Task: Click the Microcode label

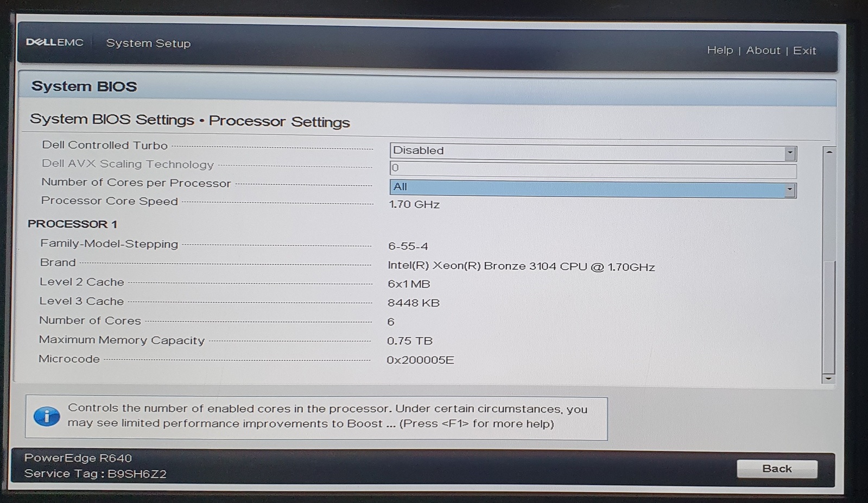Action: click(x=69, y=359)
